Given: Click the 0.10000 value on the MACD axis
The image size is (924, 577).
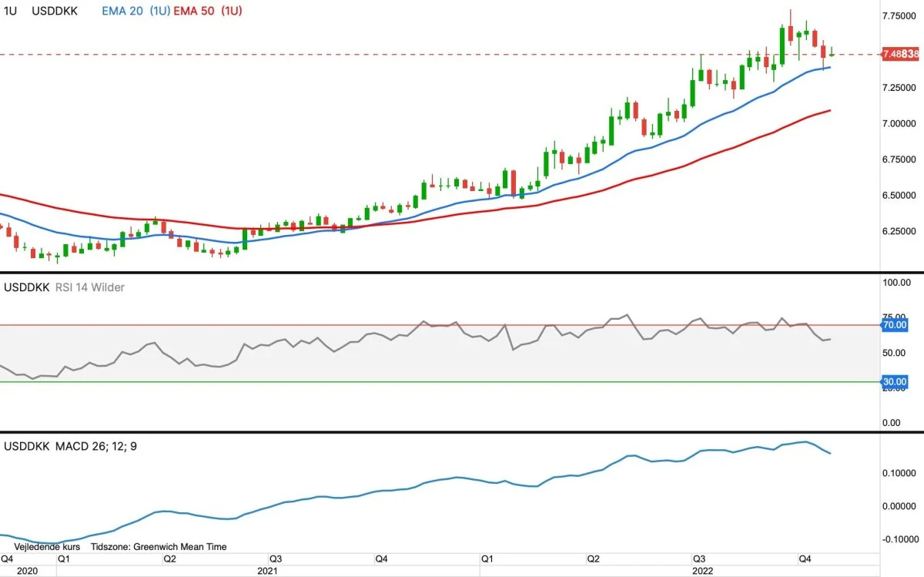Looking at the screenshot, I should pos(901,472).
